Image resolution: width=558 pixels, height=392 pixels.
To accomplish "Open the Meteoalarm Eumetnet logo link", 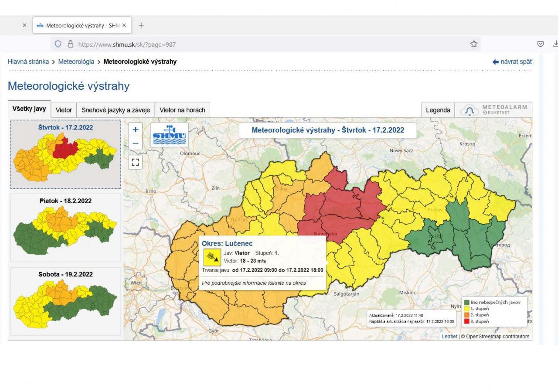I will 493,110.
